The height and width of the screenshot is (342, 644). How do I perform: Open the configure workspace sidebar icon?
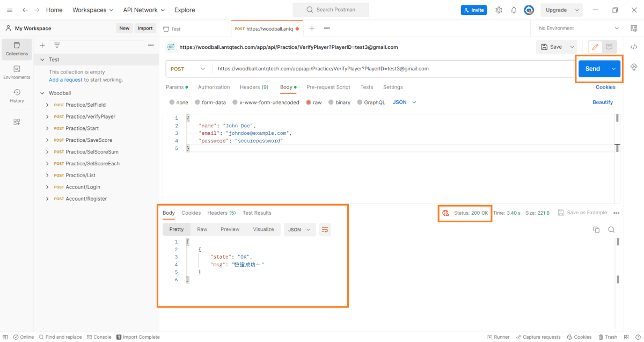click(17, 122)
